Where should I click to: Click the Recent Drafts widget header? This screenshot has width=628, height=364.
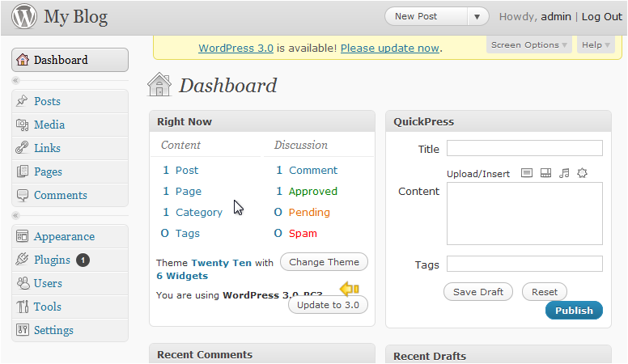[499, 355]
